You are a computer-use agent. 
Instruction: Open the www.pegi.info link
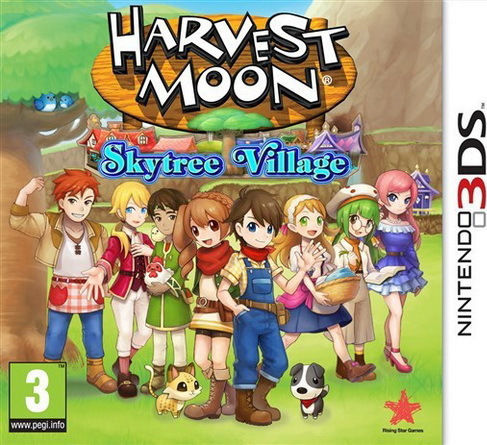click(x=37, y=426)
